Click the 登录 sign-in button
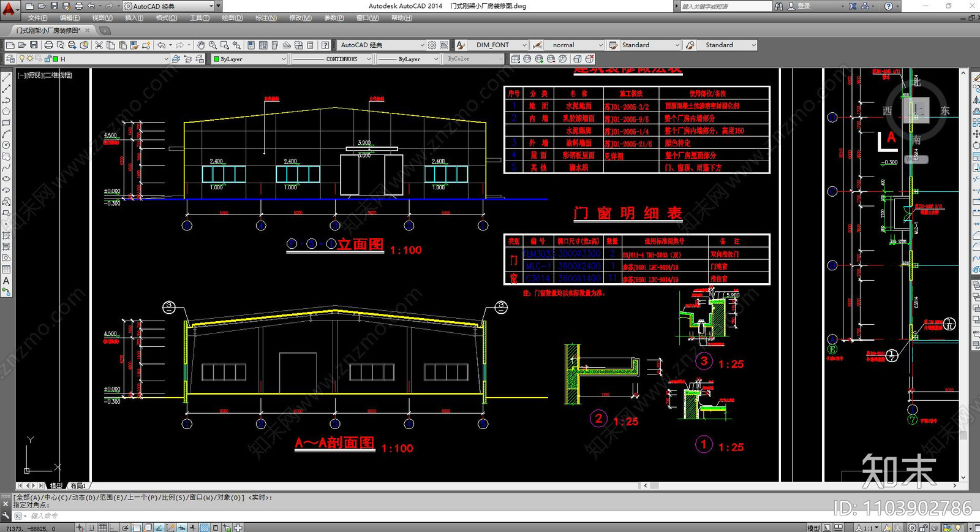980x532 pixels. tap(804, 6)
